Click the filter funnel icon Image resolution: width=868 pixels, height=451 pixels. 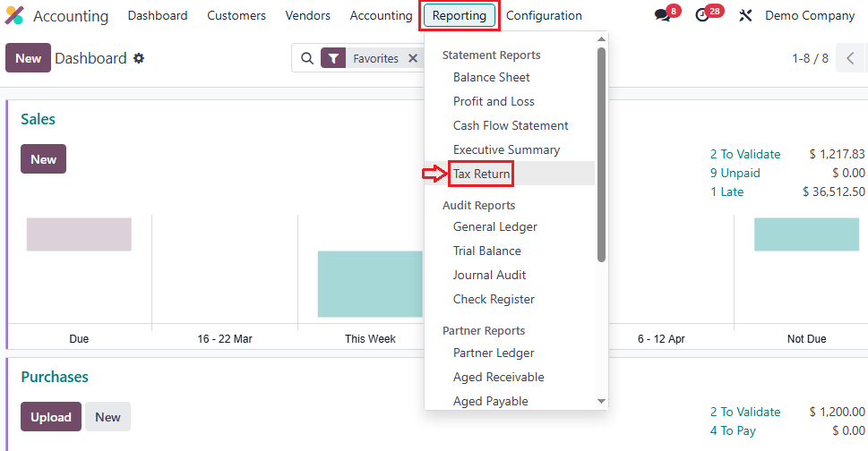coord(333,58)
